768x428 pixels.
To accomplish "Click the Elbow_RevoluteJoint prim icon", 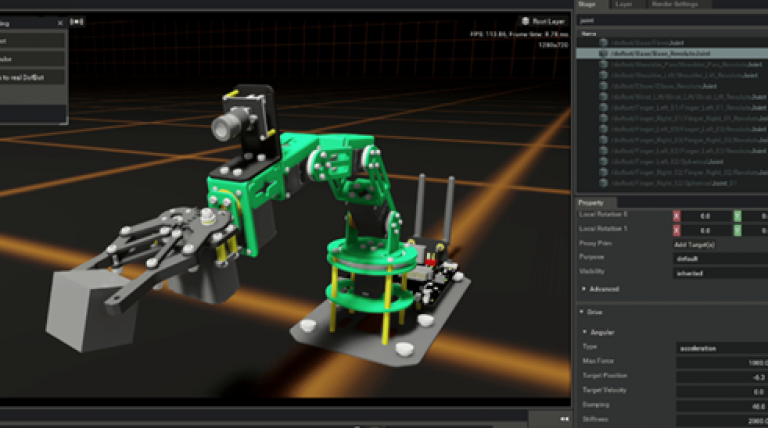I will (x=603, y=86).
